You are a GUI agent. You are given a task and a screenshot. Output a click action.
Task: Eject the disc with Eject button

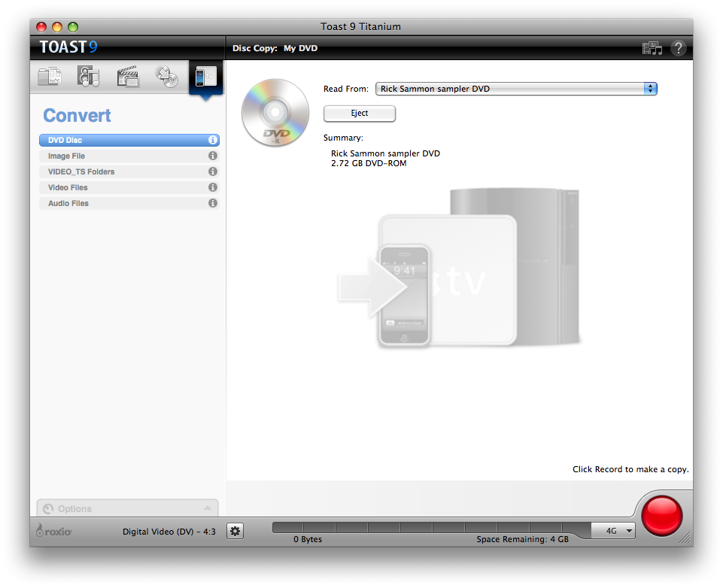coord(359,114)
